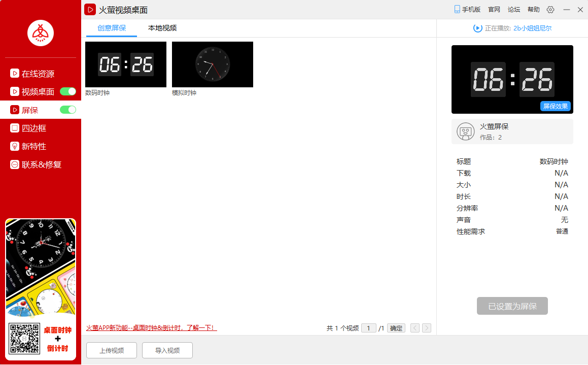The width and height of the screenshot is (588, 365).
Task: Open the 论坛 menu item
Action: point(513,9)
